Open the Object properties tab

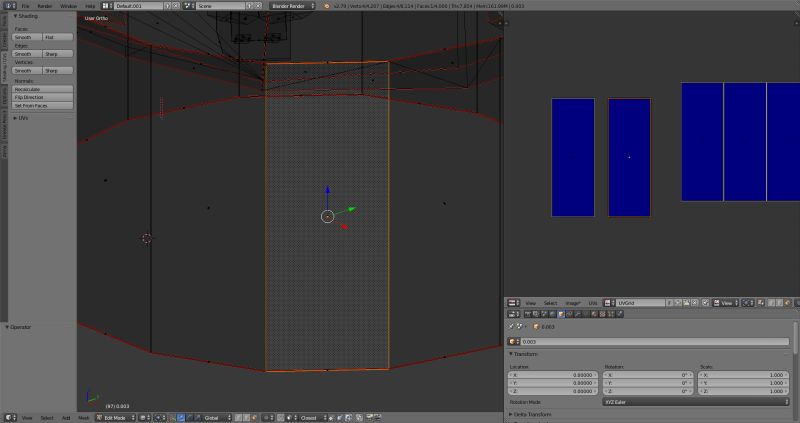pos(561,314)
